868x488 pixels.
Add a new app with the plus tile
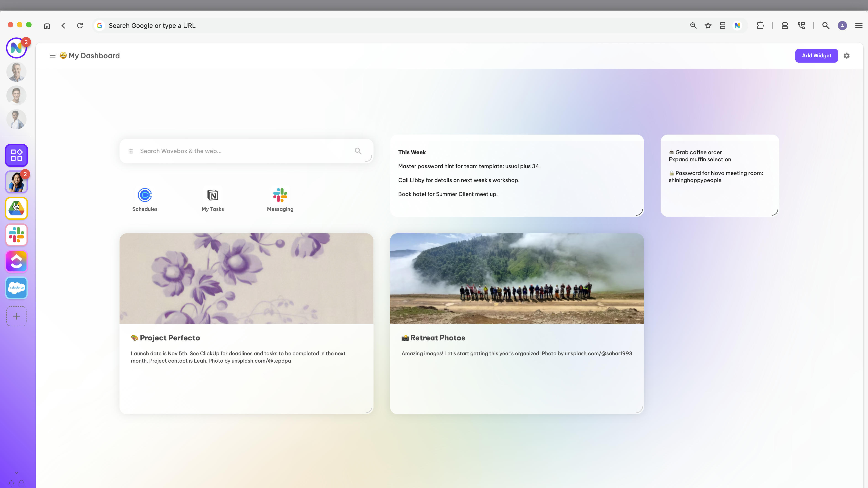point(16,316)
